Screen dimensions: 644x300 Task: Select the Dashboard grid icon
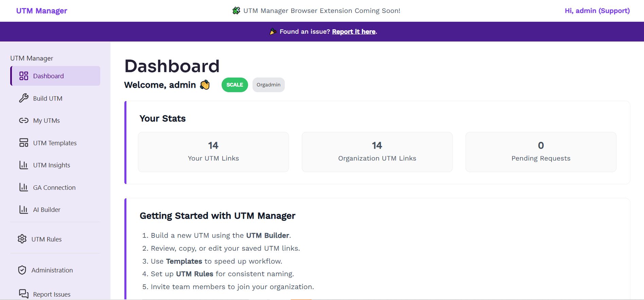tap(23, 76)
